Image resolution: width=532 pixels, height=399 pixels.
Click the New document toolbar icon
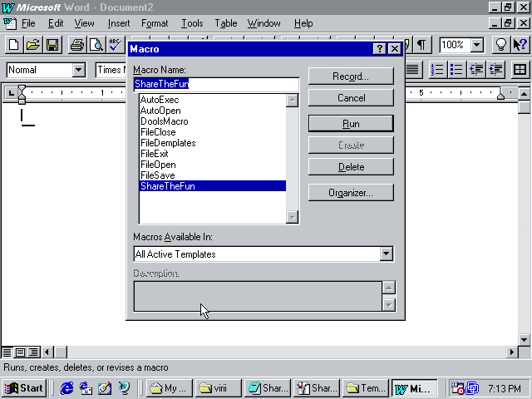tap(14, 45)
